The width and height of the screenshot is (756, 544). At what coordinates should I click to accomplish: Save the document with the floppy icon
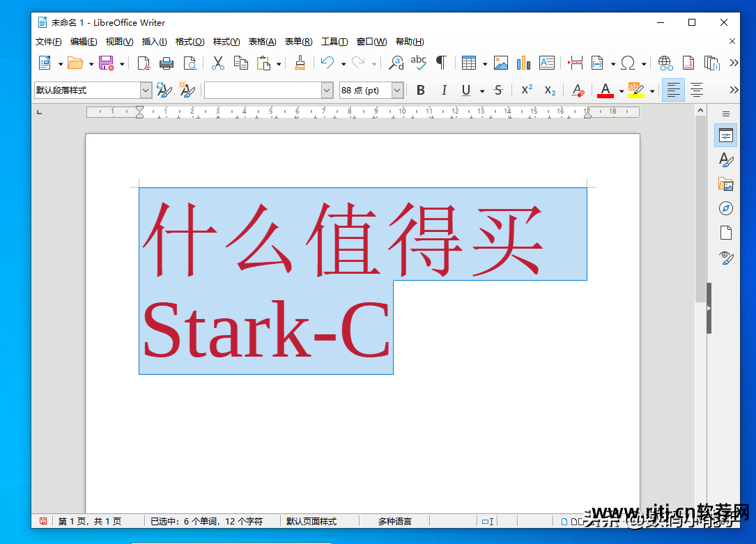click(106, 63)
